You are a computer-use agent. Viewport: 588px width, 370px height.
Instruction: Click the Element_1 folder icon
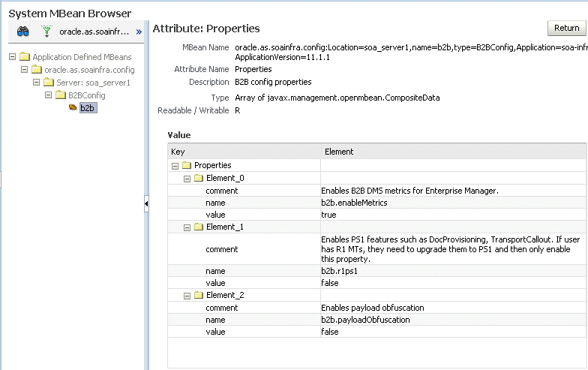coord(199,227)
